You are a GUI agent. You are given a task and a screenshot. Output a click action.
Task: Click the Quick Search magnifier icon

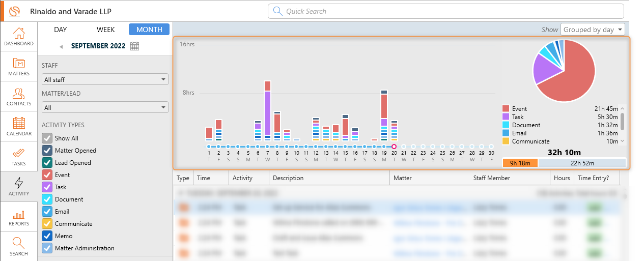[x=277, y=11]
